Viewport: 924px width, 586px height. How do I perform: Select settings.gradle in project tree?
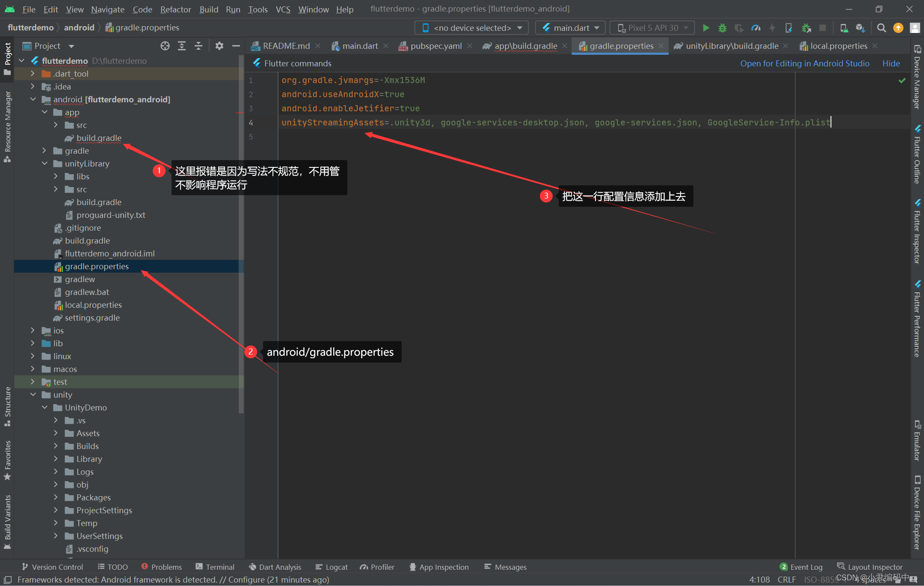tap(92, 318)
